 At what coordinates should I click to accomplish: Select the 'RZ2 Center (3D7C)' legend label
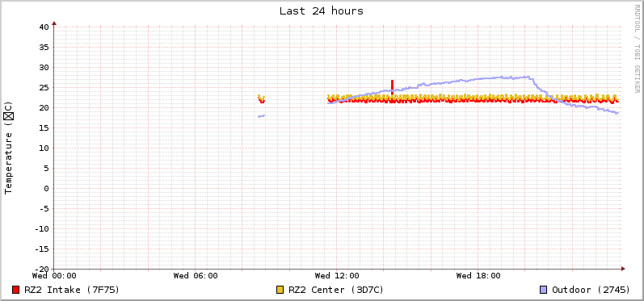click(336, 290)
